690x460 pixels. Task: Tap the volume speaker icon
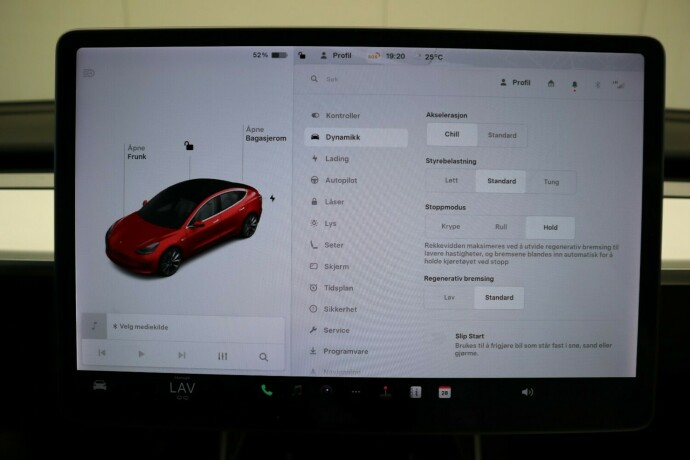click(x=527, y=392)
